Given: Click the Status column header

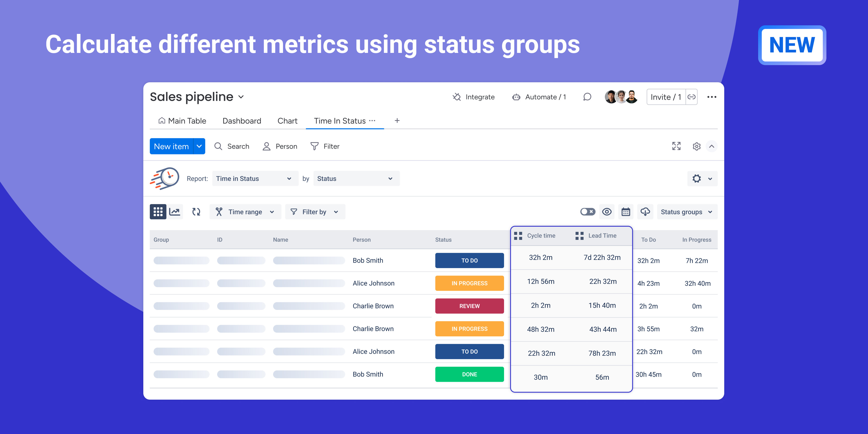Looking at the screenshot, I should pos(443,240).
